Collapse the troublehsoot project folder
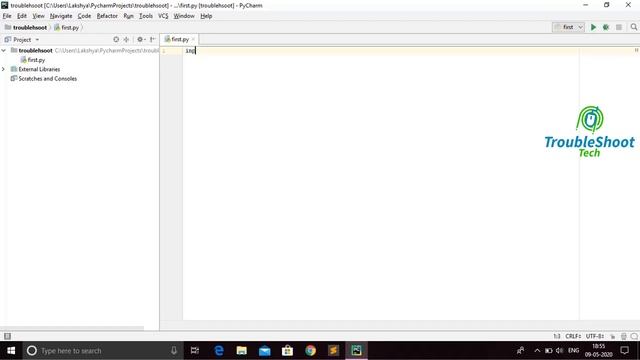Image resolution: width=640 pixels, height=360 pixels. 4,50
